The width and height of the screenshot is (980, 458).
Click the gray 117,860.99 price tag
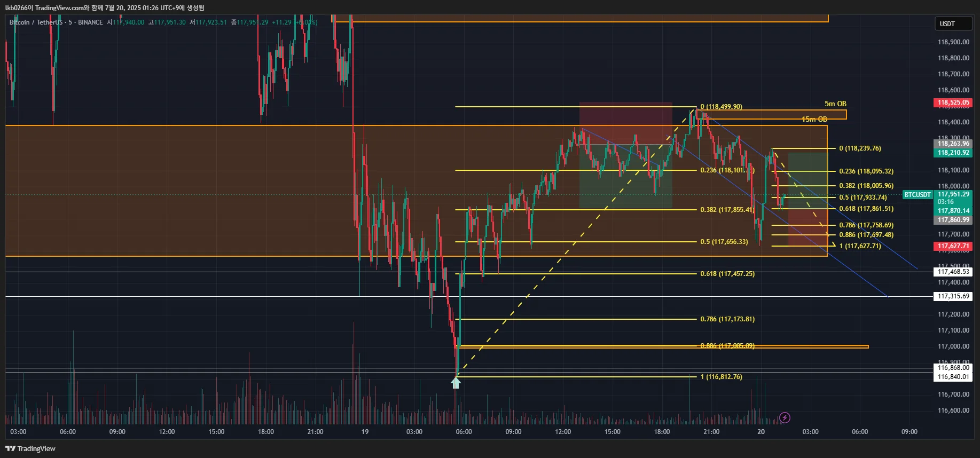pos(953,220)
